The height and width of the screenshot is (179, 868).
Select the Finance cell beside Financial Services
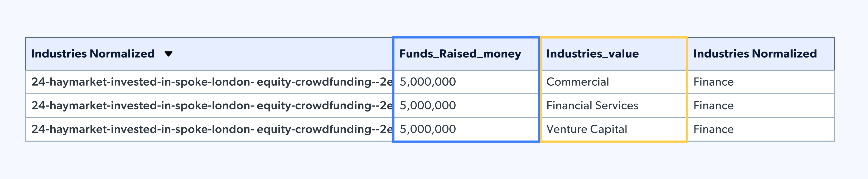713,105
